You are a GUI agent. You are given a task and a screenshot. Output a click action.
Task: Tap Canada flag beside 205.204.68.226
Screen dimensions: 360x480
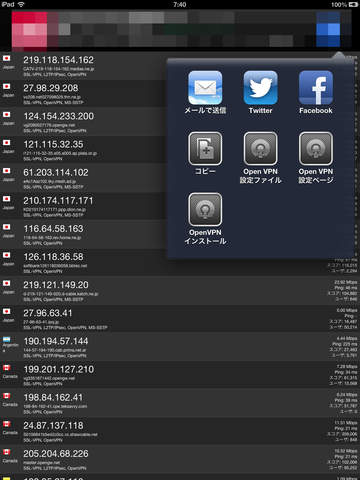[x=7, y=452]
